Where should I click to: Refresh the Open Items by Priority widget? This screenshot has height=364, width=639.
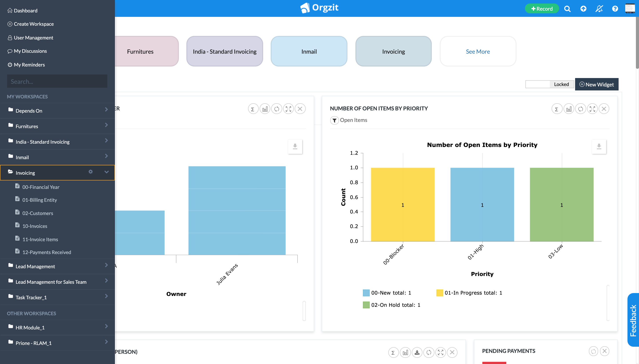[580, 109]
